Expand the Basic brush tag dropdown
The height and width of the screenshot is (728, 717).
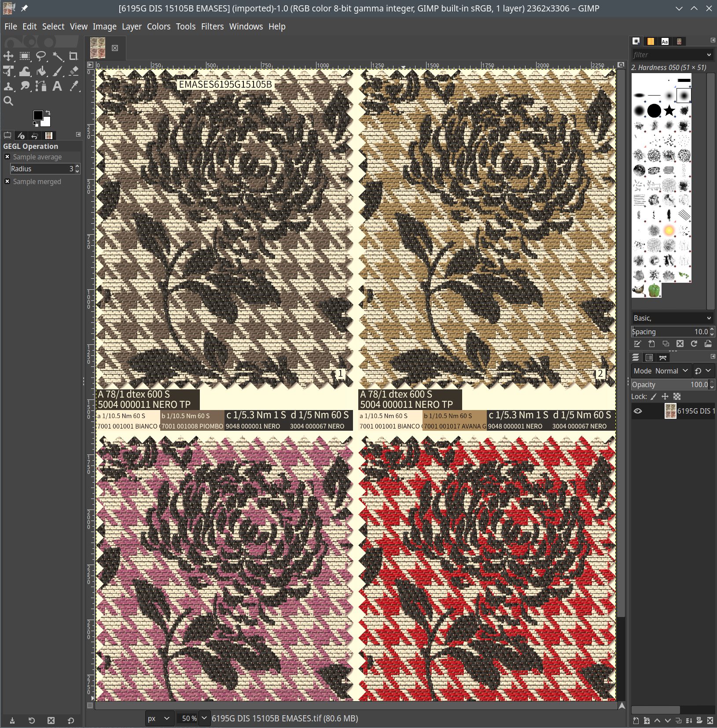coord(672,318)
